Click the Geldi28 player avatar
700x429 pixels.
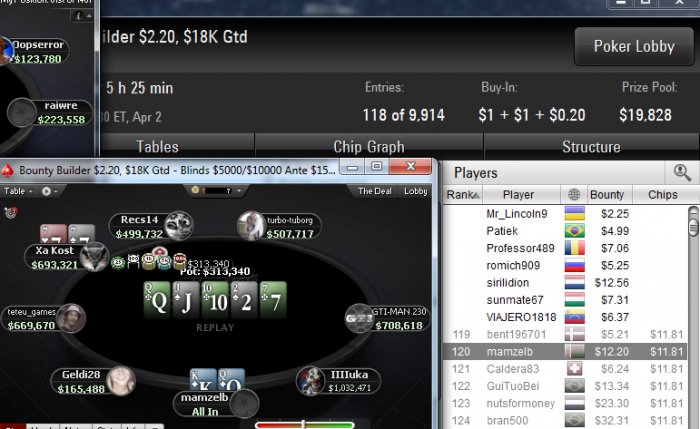[121, 381]
